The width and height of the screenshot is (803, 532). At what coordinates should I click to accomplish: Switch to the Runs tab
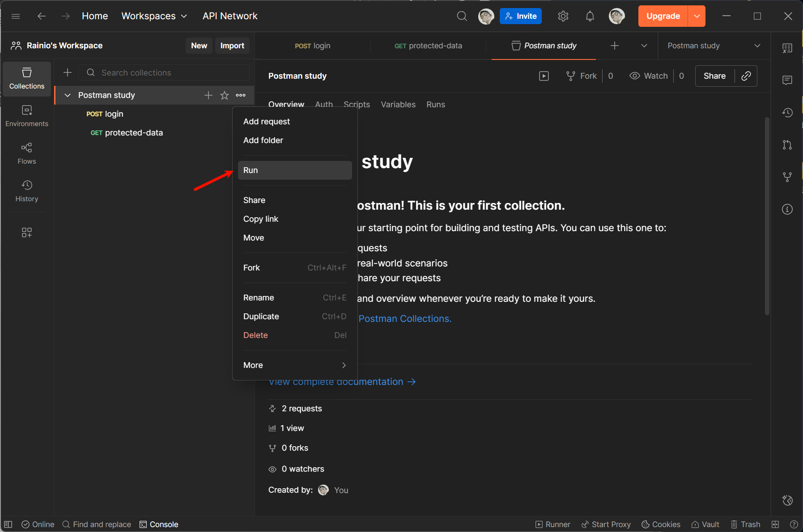(x=436, y=105)
